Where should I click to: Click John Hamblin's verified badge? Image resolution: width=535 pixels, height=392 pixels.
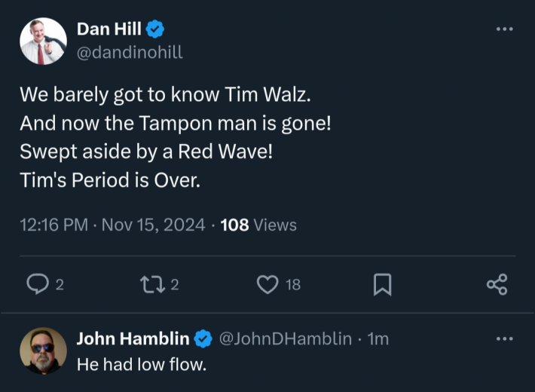pos(203,338)
